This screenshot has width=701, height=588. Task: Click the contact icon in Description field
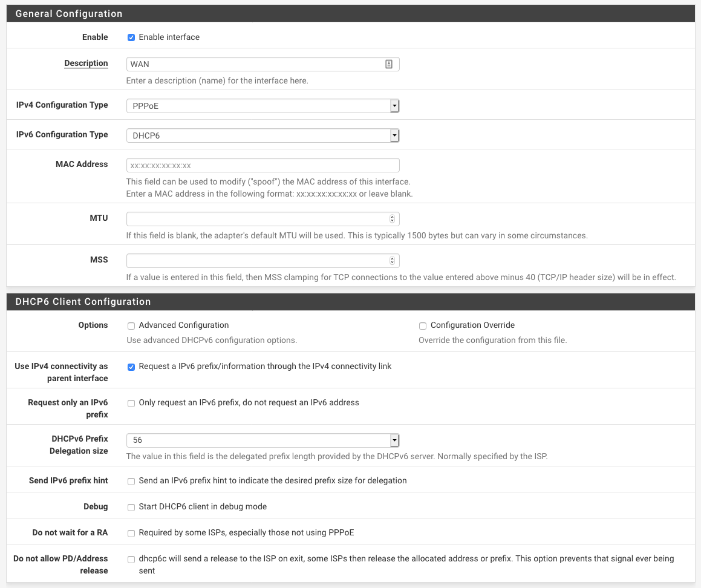tap(388, 64)
